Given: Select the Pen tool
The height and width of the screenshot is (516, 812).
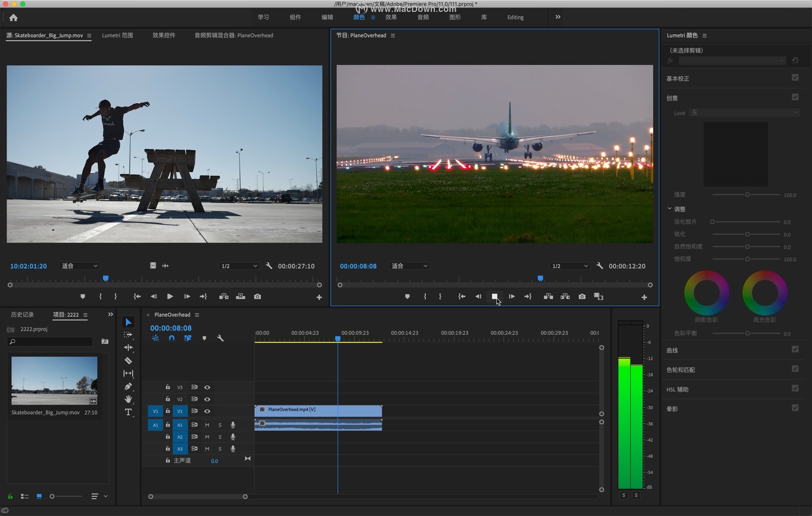Looking at the screenshot, I should (x=128, y=386).
